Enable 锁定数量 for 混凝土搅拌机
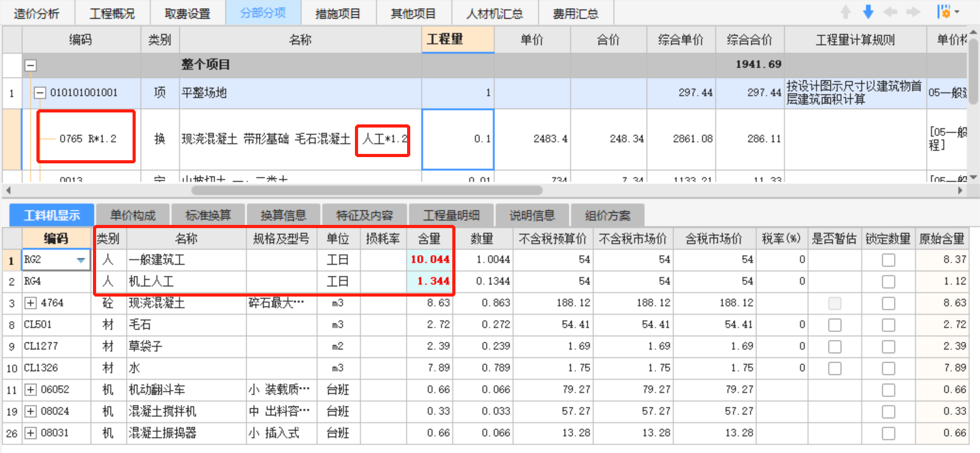 click(888, 412)
